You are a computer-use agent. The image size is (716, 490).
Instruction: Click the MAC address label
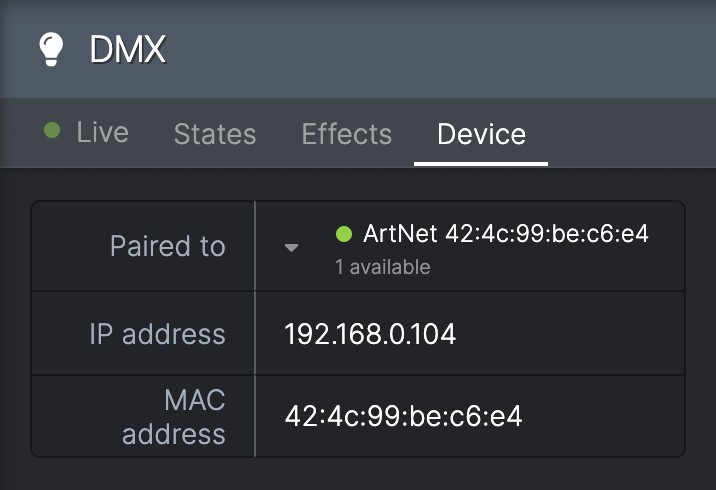(x=174, y=416)
